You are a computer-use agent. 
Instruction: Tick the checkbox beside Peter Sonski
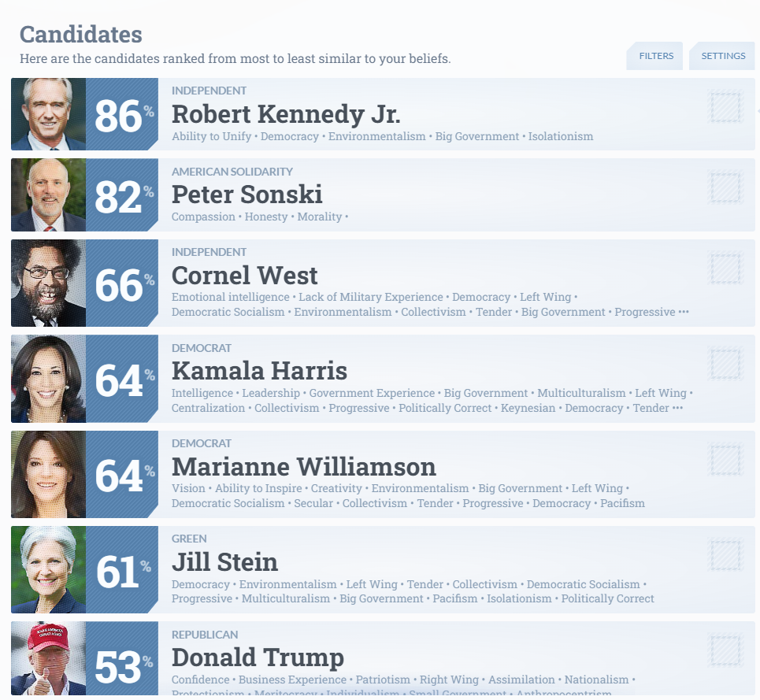coord(725,187)
